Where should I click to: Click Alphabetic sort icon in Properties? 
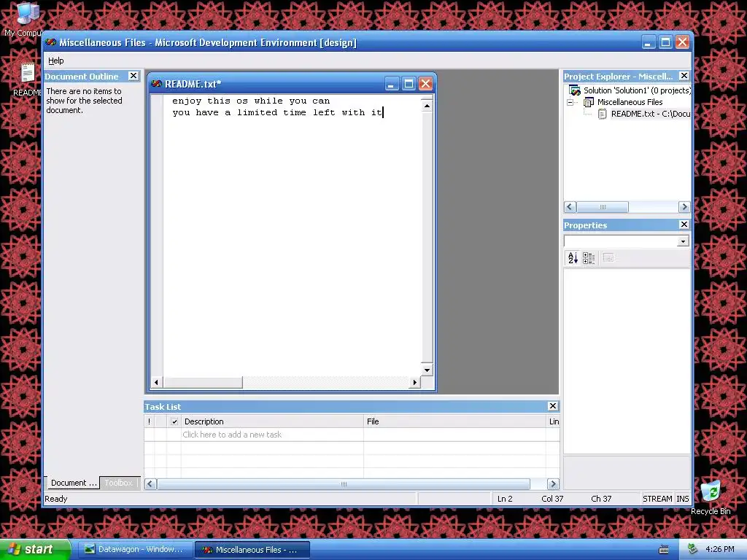point(573,257)
